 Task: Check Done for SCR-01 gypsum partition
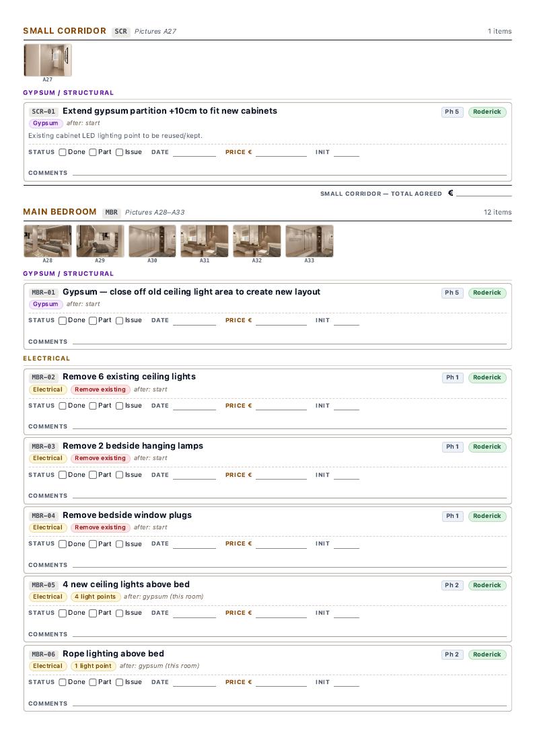(63, 153)
